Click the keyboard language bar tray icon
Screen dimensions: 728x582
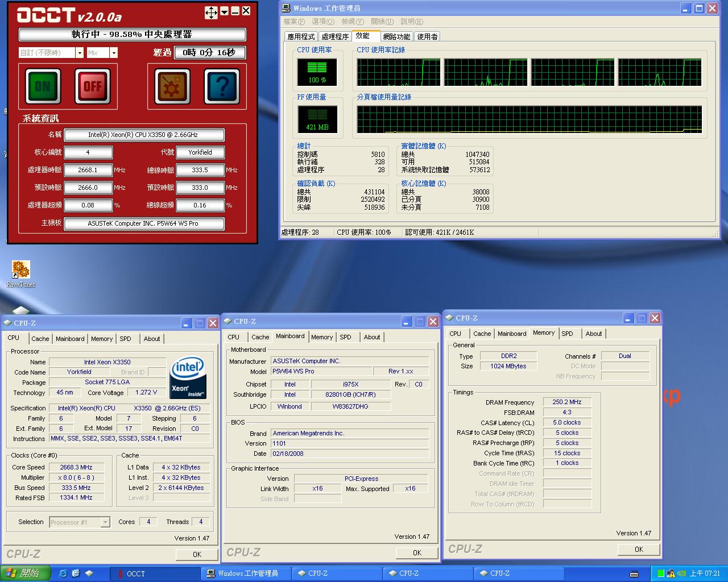tap(634, 574)
